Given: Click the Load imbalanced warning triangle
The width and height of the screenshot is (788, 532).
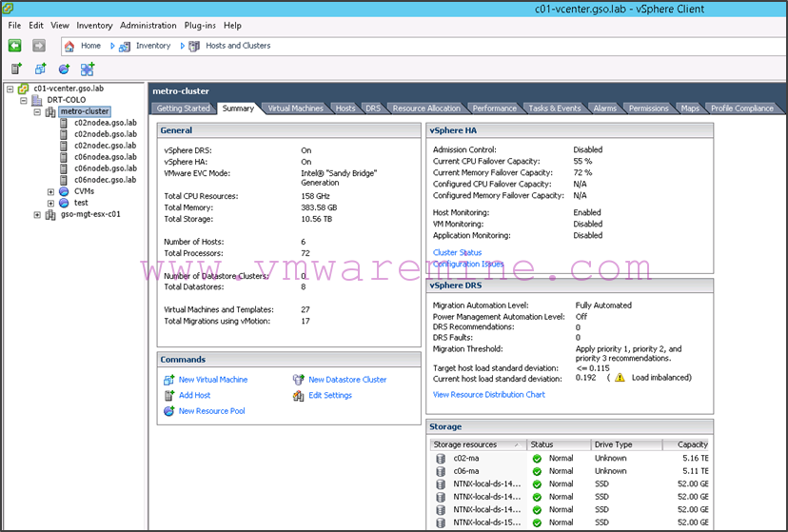Looking at the screenshot, I should coord(620,377).
